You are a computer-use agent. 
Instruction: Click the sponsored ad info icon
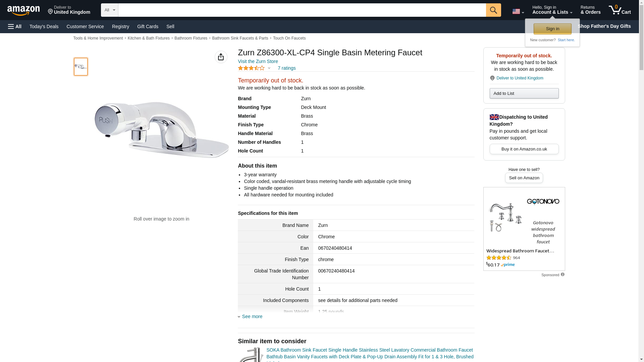pyautogui.click(x=562, y=275)
